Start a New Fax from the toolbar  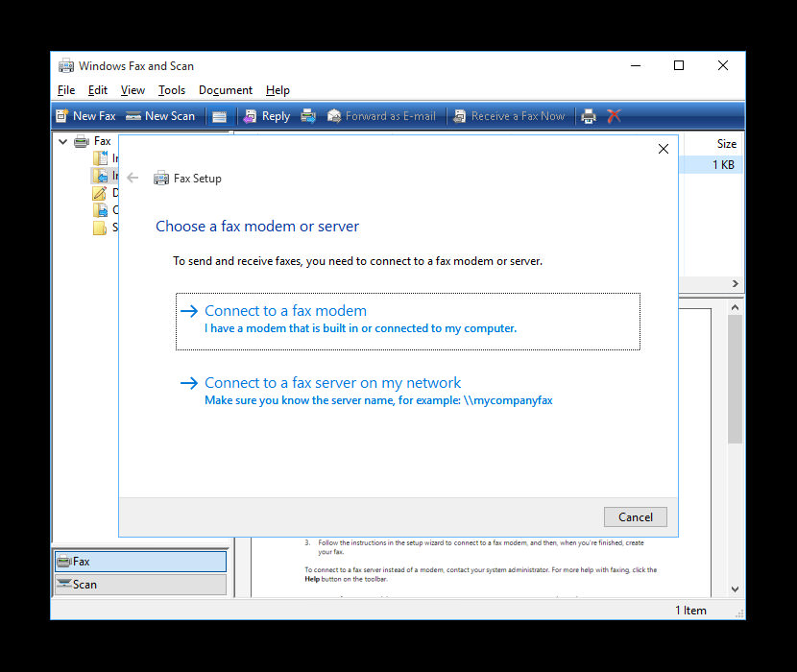click(85, 115)
